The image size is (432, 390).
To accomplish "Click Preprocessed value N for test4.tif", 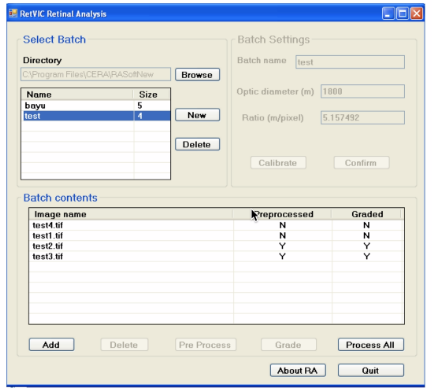I will (282, 225).
